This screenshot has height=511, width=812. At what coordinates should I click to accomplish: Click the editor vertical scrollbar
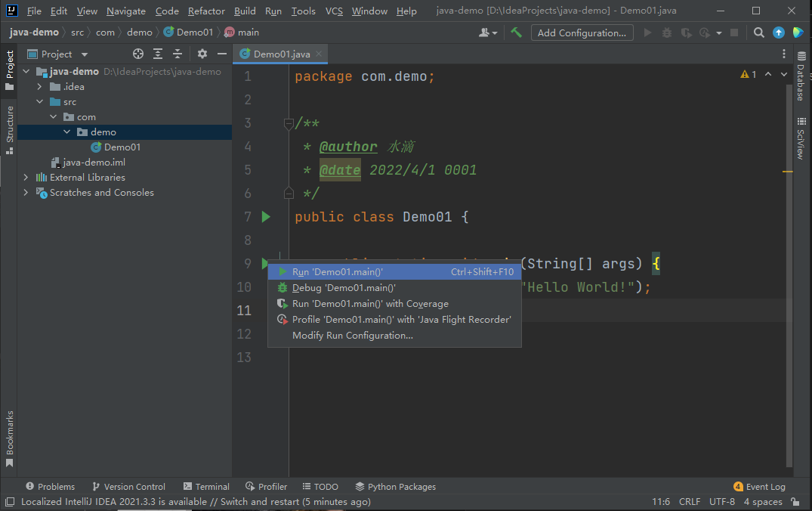point(789,274)
